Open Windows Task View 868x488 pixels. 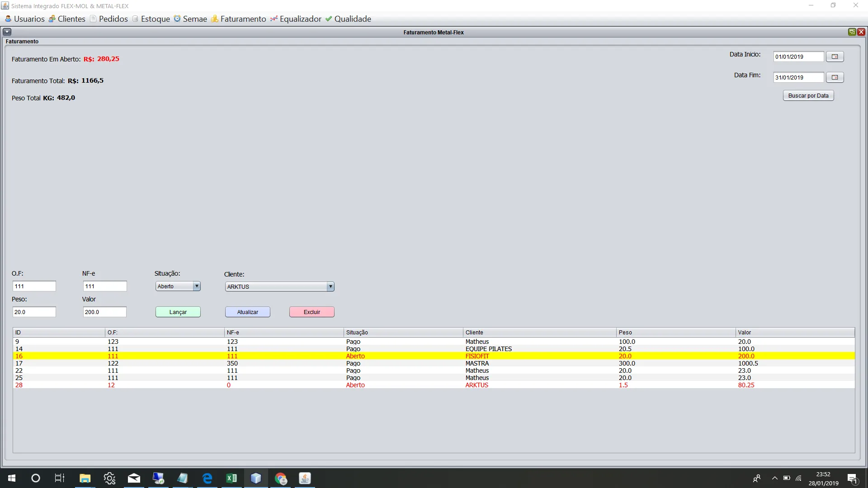[60, 478]
